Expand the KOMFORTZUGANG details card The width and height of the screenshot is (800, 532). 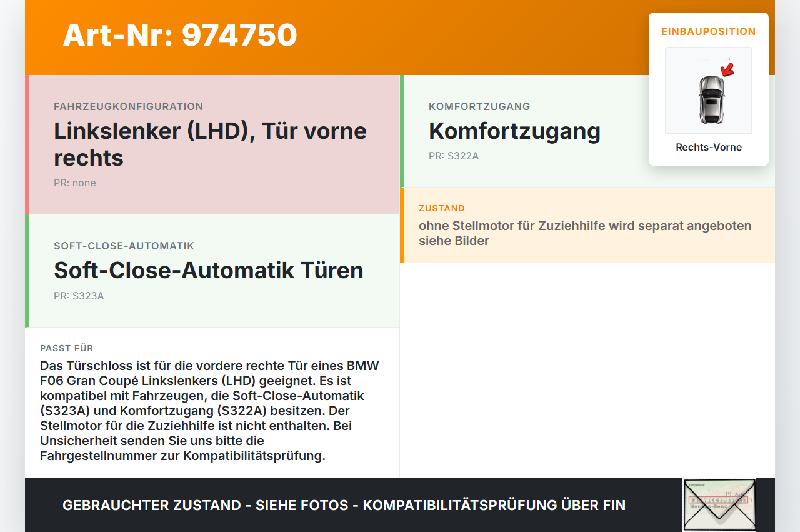(x=587, y=129)
